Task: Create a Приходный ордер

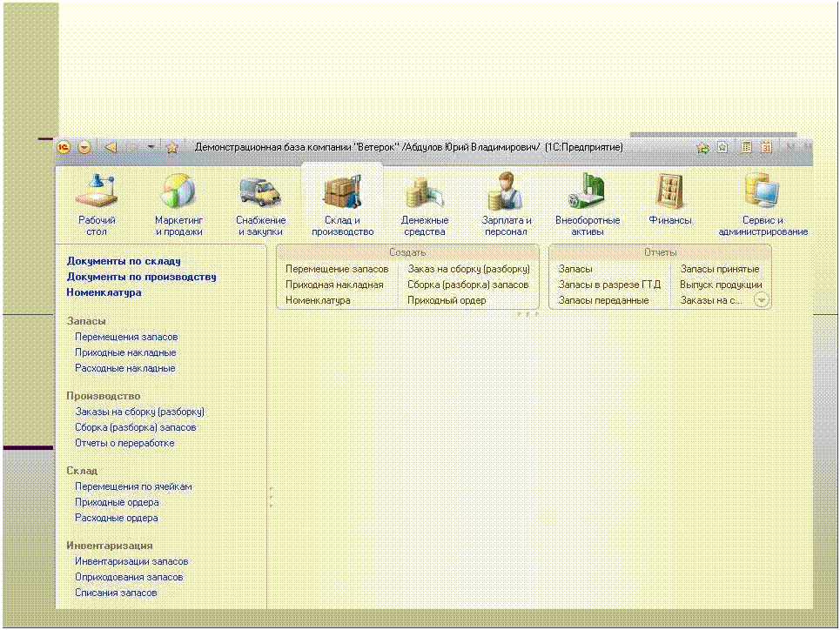Action: 447,300
